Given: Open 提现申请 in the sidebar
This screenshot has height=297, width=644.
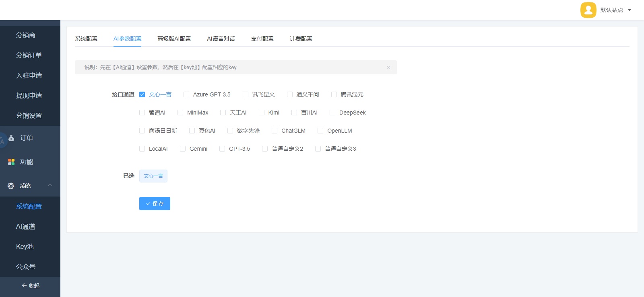Looking at the screenshot, I should 29,95.
